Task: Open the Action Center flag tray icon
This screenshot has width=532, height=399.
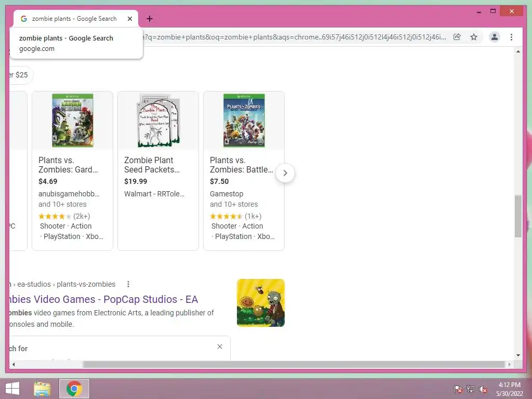Action: pyautogui.click(x=458, y=389)
